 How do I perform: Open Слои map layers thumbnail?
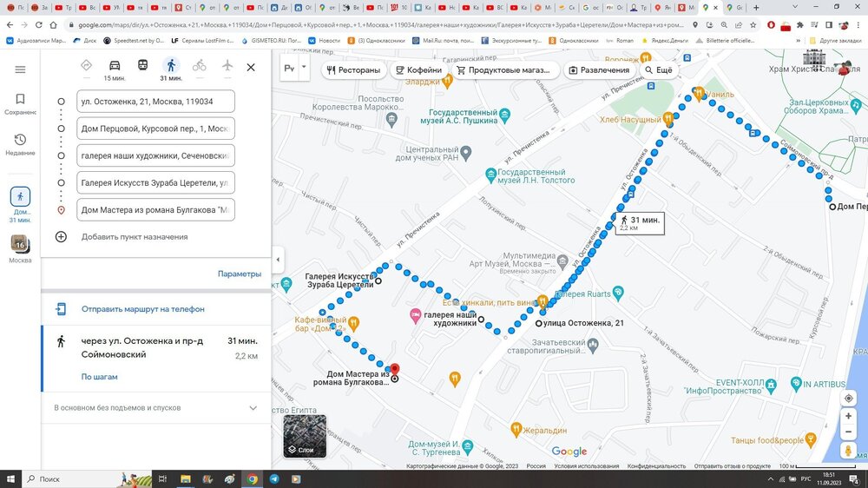(305, 436)
